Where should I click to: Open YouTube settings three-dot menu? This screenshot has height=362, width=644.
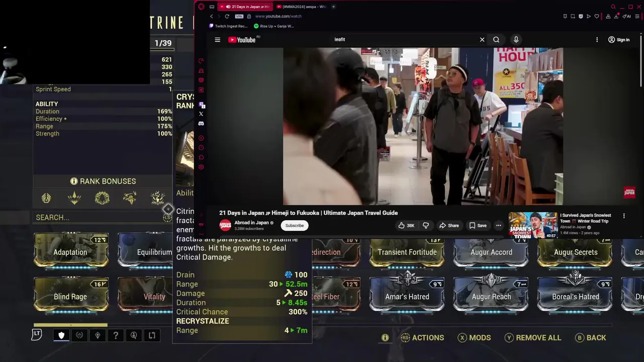(597, 40)
